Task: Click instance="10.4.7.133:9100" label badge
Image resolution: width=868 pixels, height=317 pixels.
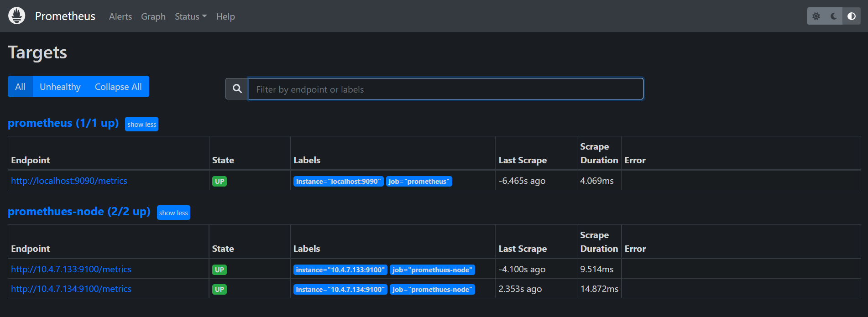Action: click(x=340, y=270)
